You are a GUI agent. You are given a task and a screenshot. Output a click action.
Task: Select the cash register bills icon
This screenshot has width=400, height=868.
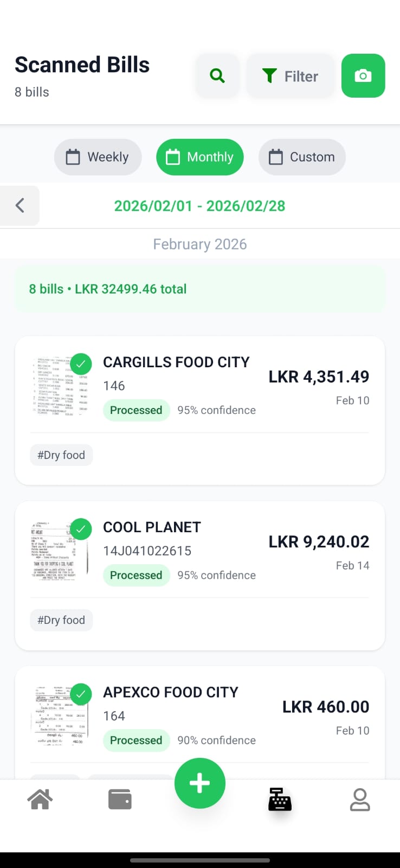(280, 799)
